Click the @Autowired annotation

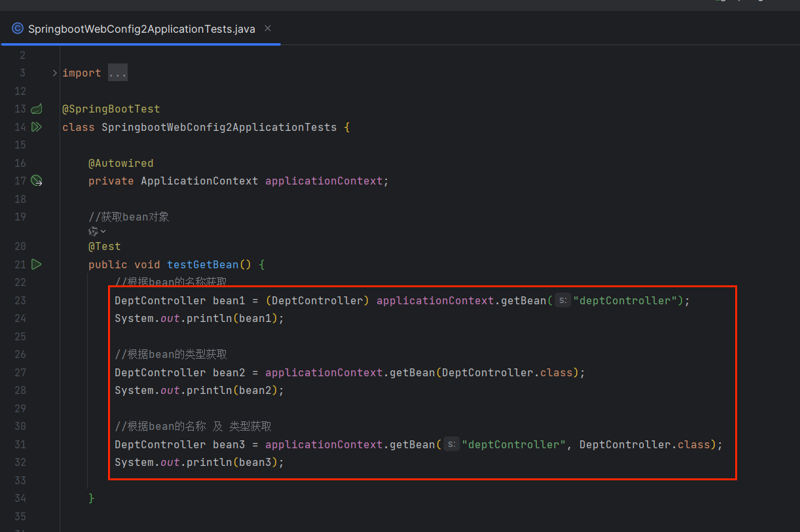[x=120, y=163]
